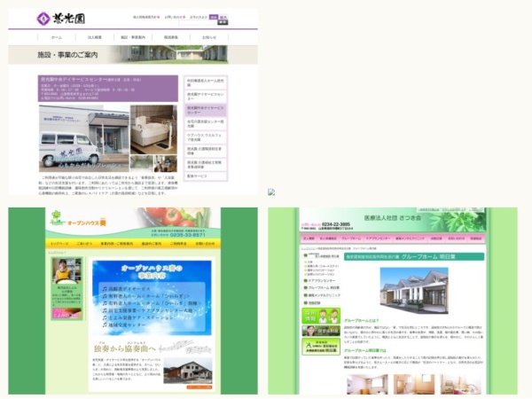
Task: Click 高齢者デイサービス in the blue sky banner
Action: (x=126, y=289)
